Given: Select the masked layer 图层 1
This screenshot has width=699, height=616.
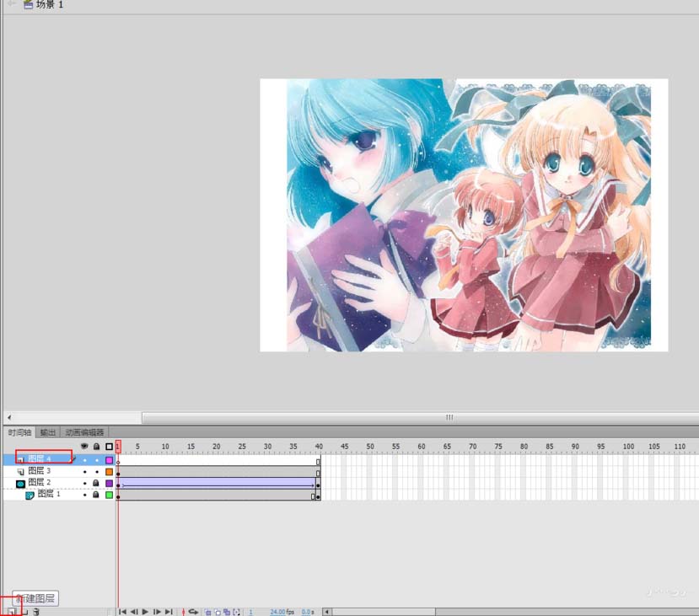Looking at the screenshot, I should [x=49, y=494].
